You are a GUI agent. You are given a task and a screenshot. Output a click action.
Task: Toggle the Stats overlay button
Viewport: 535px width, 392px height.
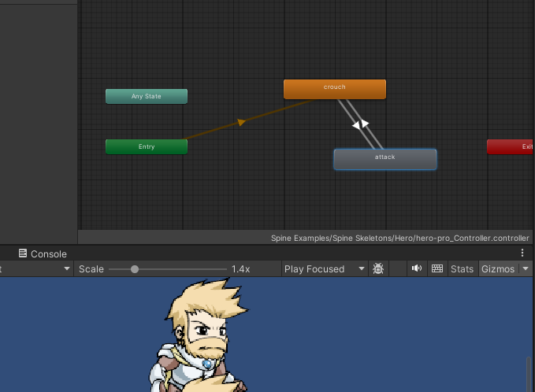462,269
